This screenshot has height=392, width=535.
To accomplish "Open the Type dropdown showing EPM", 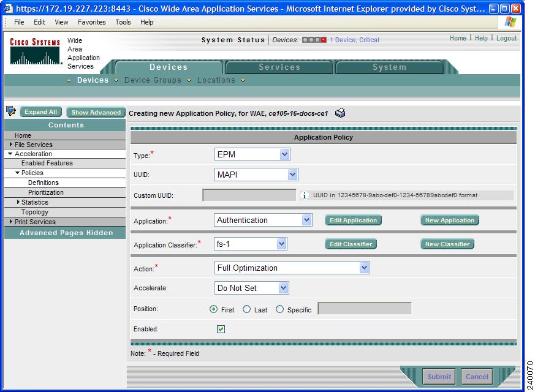I will [x=252, y=154].
